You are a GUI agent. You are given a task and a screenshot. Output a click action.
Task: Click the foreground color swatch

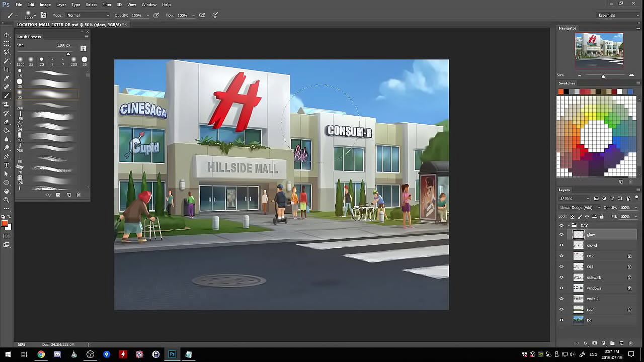(x=5, y=223)
